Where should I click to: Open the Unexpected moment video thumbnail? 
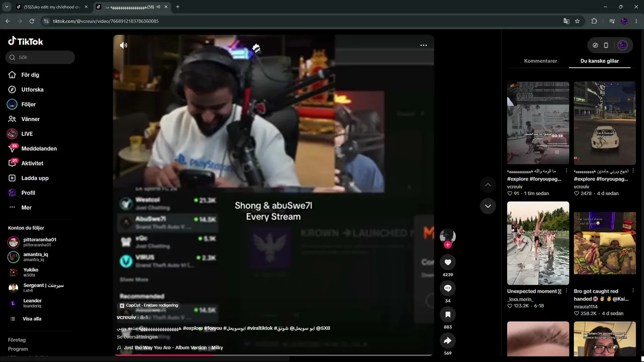(x=538, y=243)
